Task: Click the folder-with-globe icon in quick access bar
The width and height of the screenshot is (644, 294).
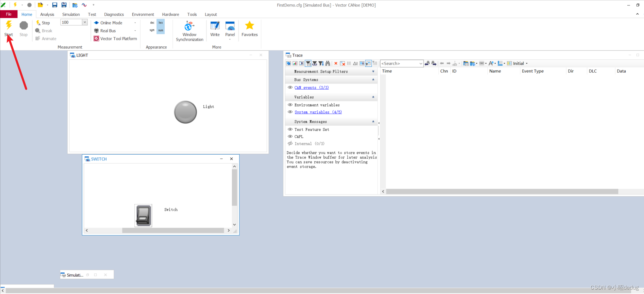Action: point(75,5)
